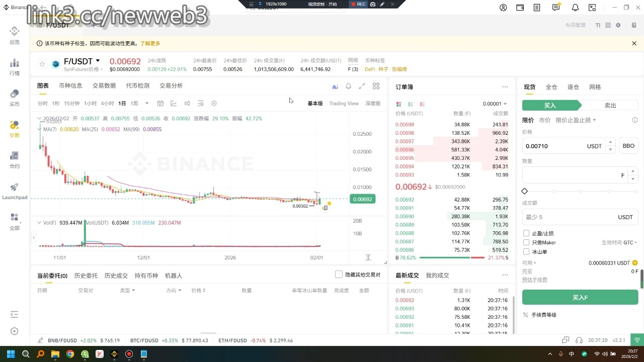
Task: Switch chart to 深度图 depth view
Action: (373, 104)
